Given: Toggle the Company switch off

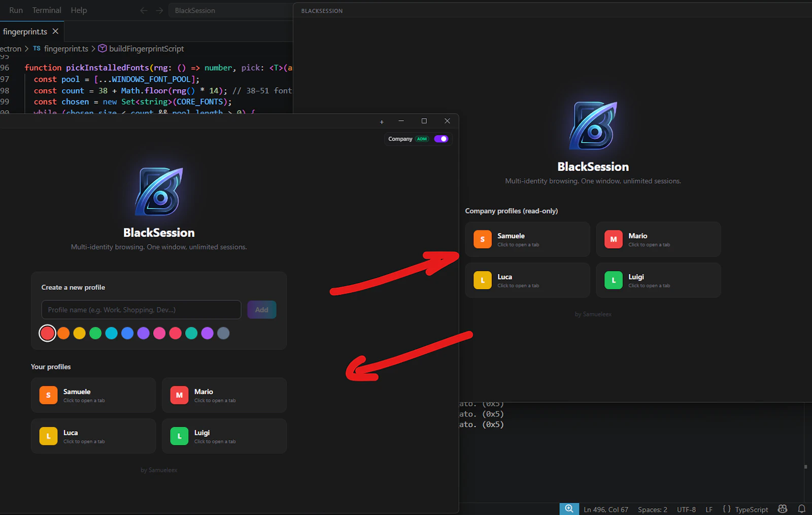Looking at the screenshot, I should (x=441, y=139).
